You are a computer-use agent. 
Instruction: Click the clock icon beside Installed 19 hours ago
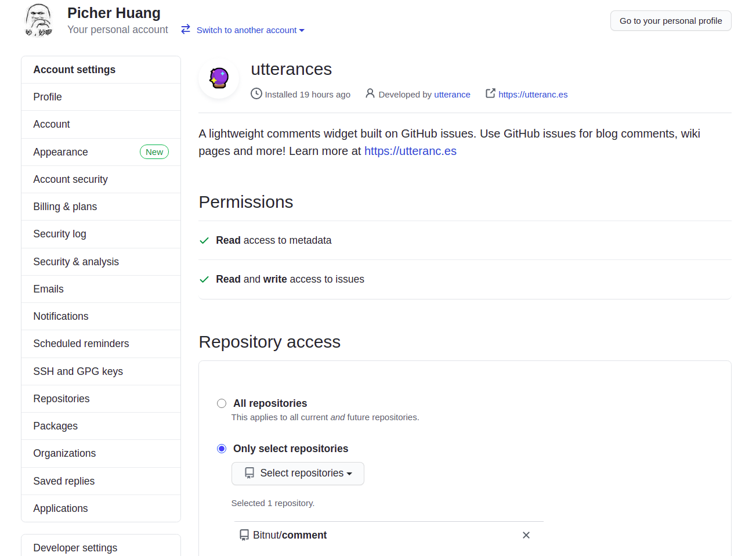[256, 93]
